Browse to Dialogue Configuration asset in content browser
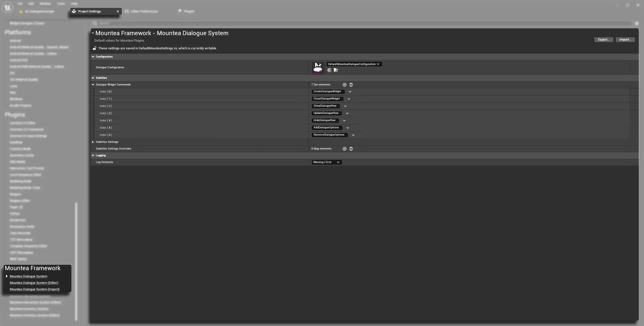The width and height of the screenshot is (644, 326). coord(336,70)
